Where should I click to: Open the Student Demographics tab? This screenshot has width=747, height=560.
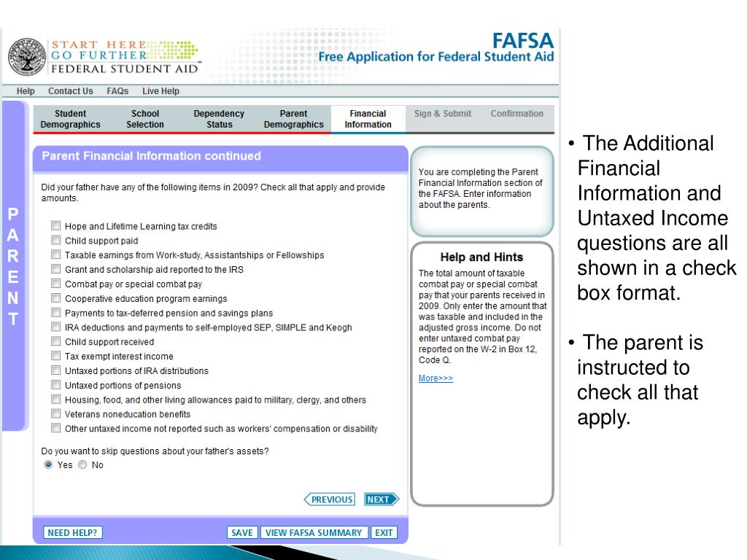tap(71, 119)
